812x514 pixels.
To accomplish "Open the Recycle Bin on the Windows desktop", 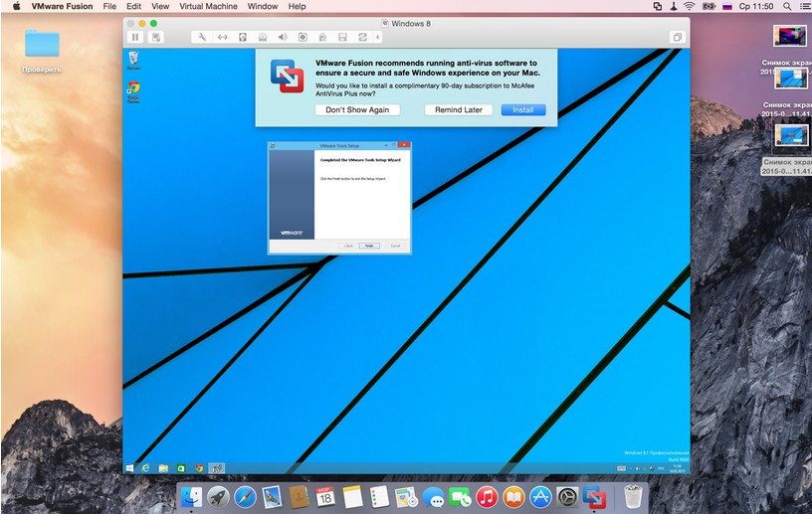I will tap(133, 60).
